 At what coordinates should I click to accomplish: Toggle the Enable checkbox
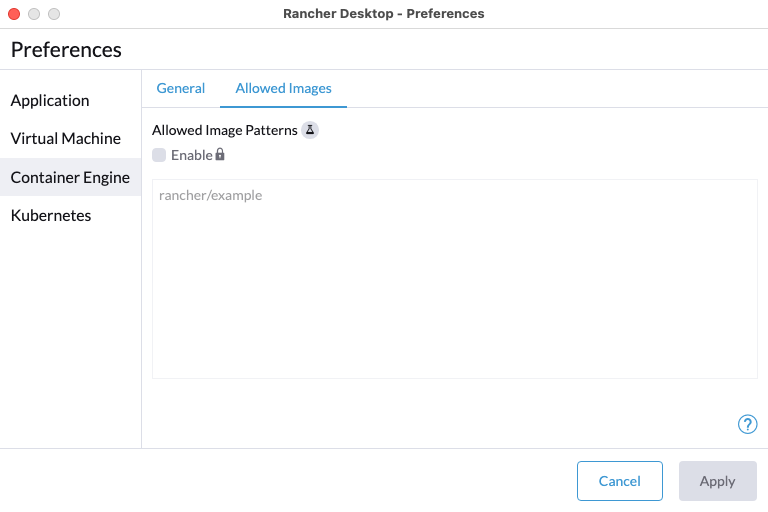pos(159,155)
